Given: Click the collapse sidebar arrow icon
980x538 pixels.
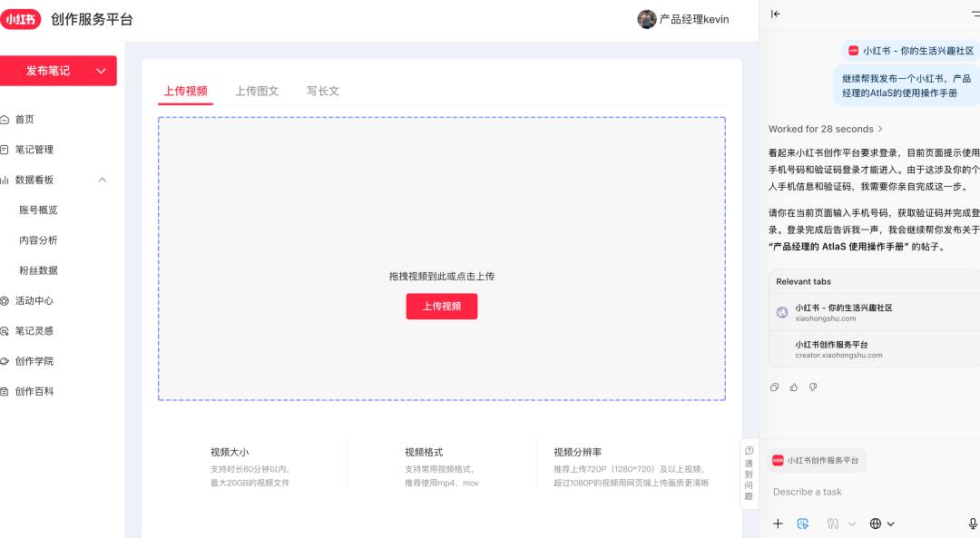Looking at the screenshot, I should (x=775, y=14).
